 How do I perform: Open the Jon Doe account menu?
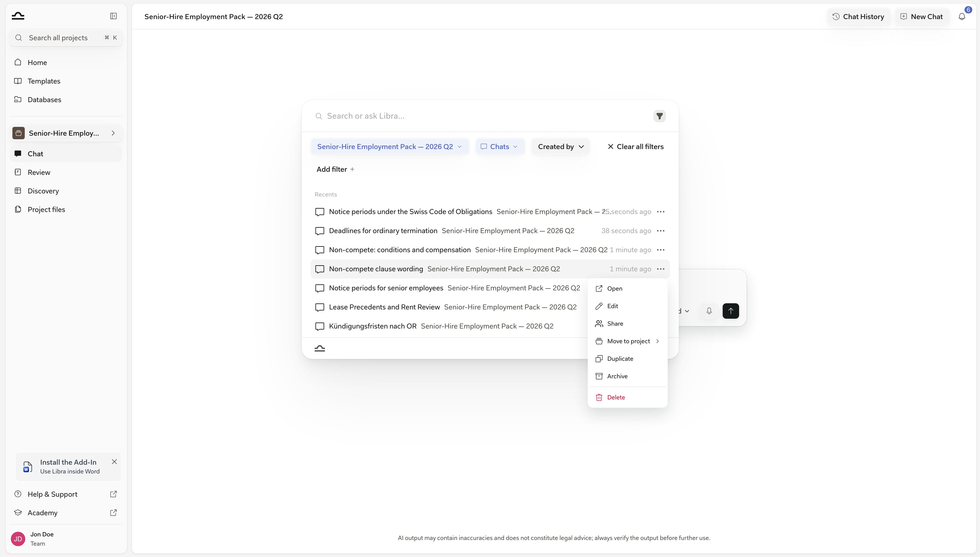(66, 539)
